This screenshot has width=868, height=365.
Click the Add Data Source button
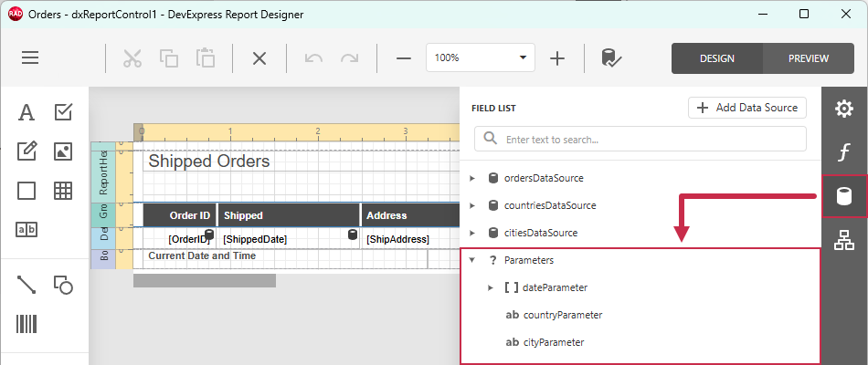coord(747,108)
